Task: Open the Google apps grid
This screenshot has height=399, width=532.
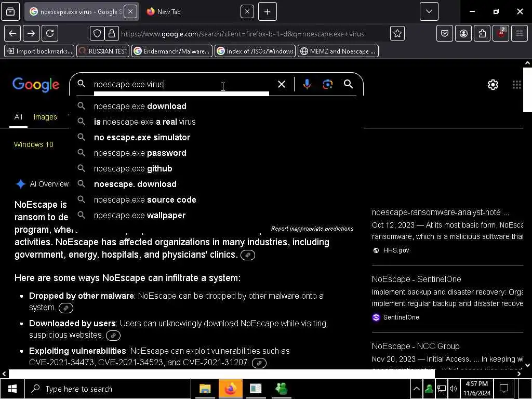Action: tap(516, 85)
